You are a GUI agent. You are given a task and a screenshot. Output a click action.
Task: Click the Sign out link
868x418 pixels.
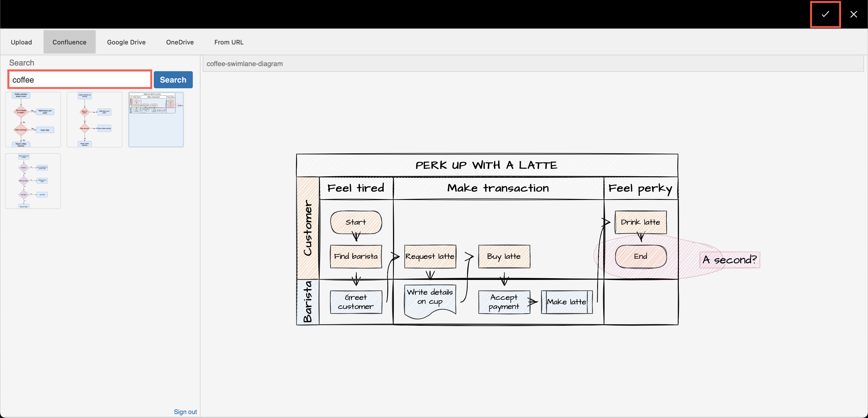185,411
